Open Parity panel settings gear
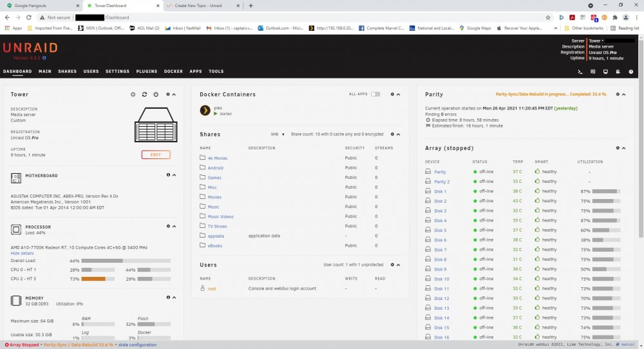The height and width of the screenshot is (349, 644). pyautogui.click(x=618, y=95)
